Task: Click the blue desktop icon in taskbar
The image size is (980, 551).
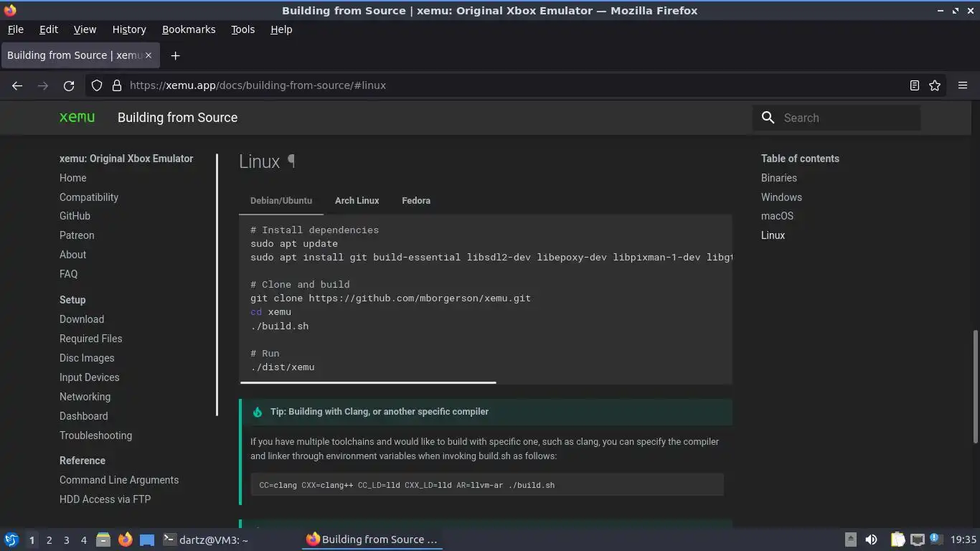Action: [x=147, y=540]
